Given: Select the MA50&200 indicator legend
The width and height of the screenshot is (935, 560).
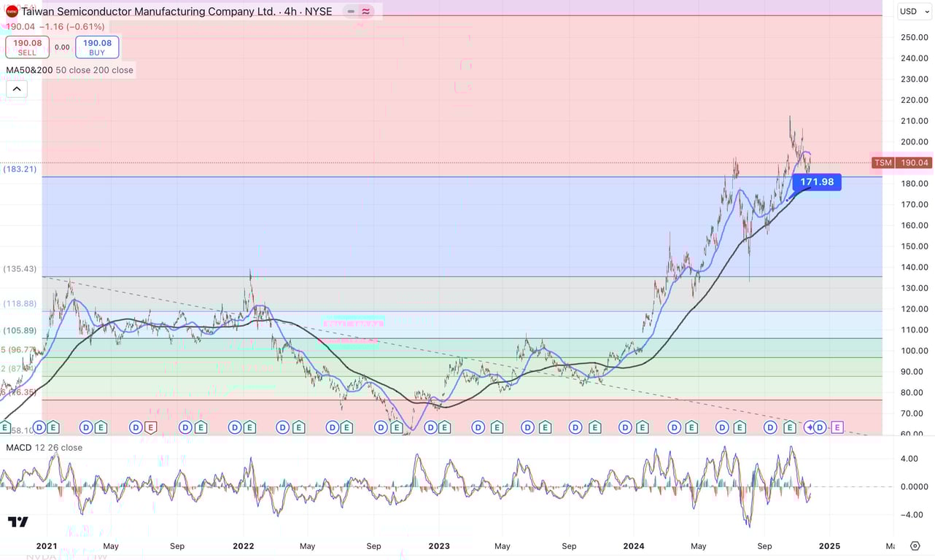Looking at the screenshot, I should tap(69, 70).
